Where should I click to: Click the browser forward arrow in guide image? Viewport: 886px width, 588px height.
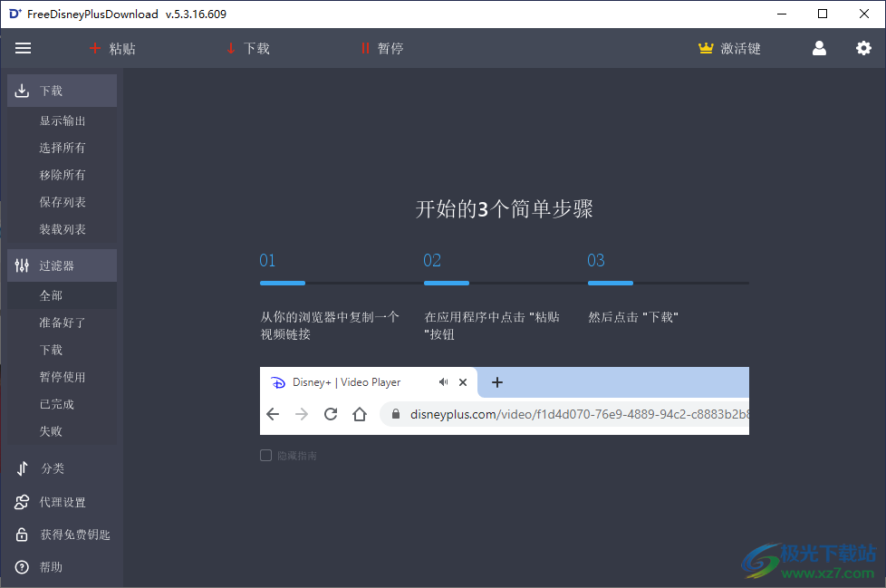[302, 415]
